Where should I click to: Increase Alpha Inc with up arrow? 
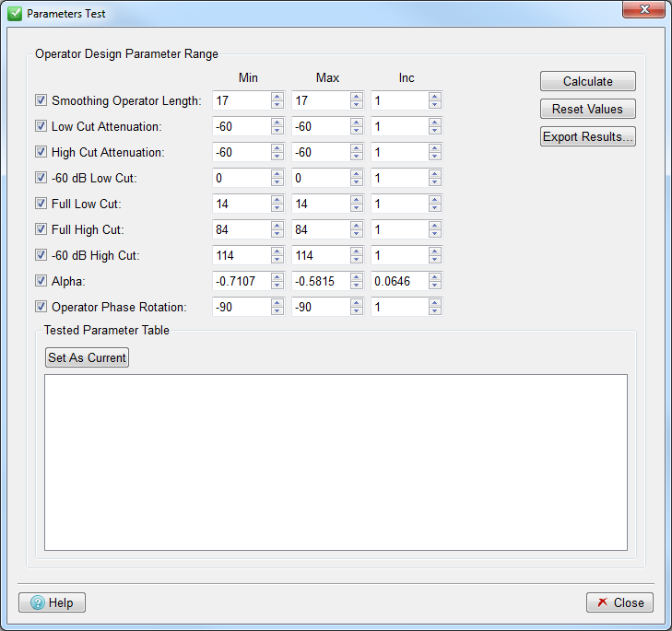(435, 276)
